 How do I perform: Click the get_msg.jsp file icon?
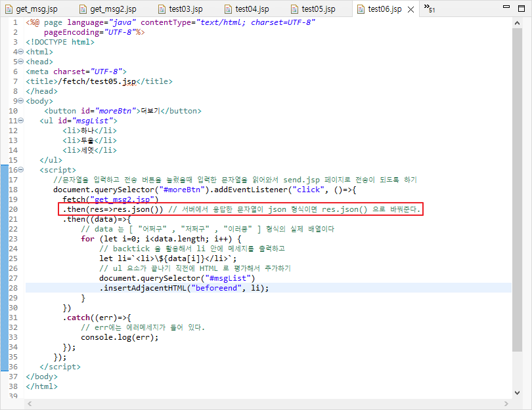9,9
